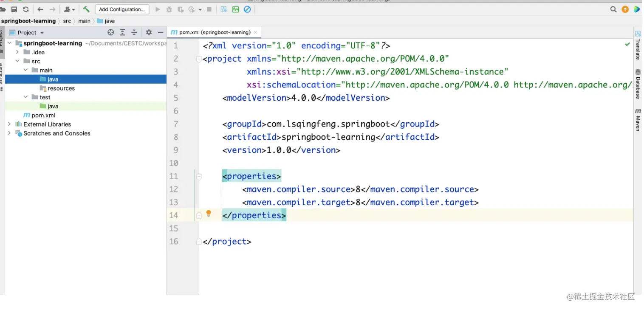The width and height of the screenshot is (644, 310).
Task: Click the Run with Coverage icon
Action: [181, 9]
